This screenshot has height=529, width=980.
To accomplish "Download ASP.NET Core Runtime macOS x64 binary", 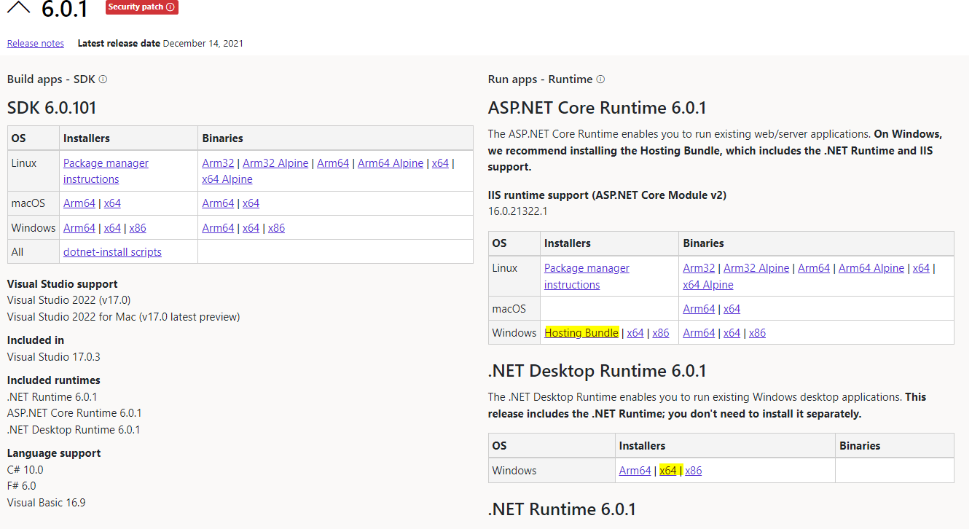I will [732, 309].
